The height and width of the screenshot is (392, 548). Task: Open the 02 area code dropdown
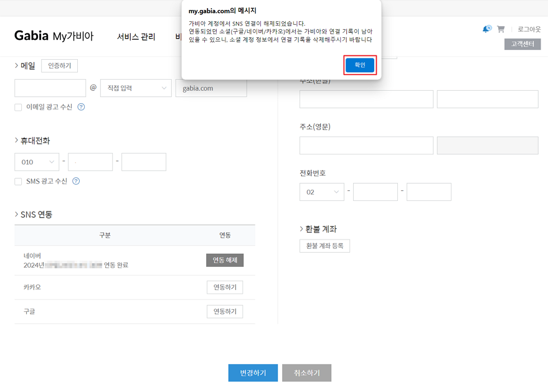pos(321,192)
